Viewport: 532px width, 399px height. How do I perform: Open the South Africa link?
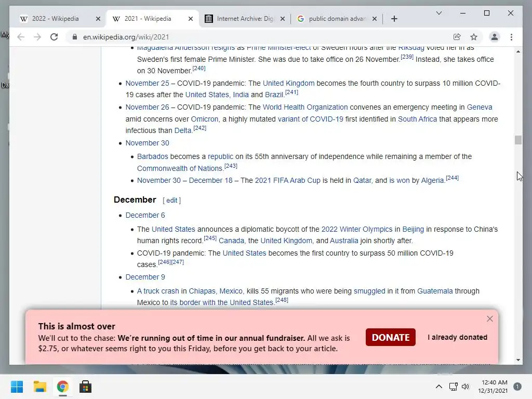point(417,119)
